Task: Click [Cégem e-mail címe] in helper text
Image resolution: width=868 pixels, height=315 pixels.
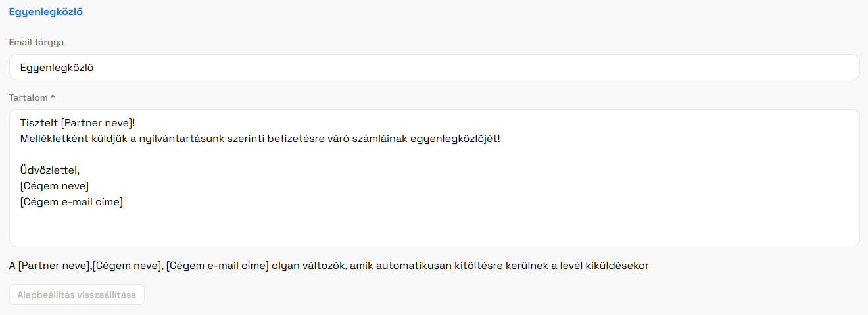Action: (x=218, y=266)
